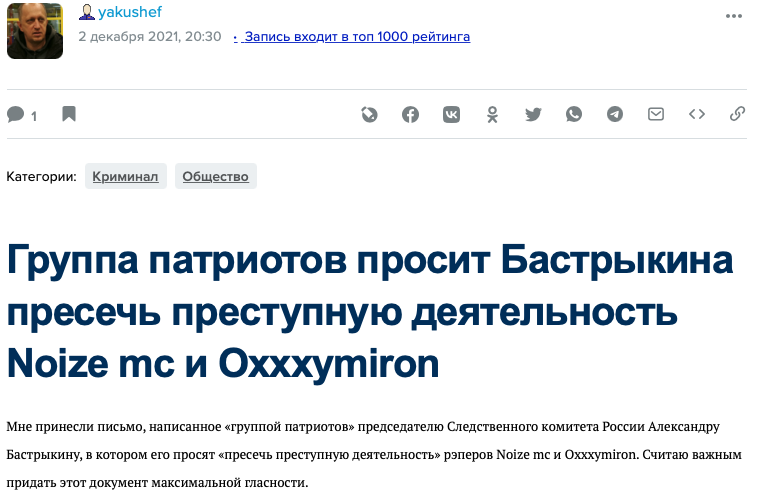
Task: Bookmark this post with the flag icon
Action: point(69,114)
